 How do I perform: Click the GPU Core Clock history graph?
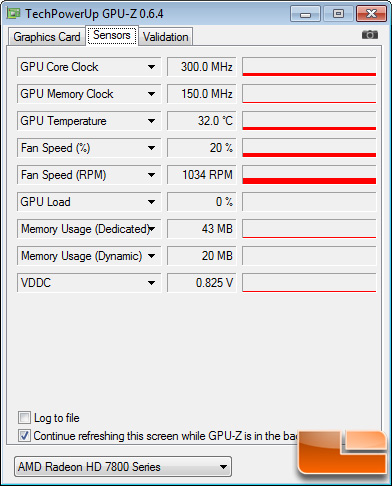309,67
